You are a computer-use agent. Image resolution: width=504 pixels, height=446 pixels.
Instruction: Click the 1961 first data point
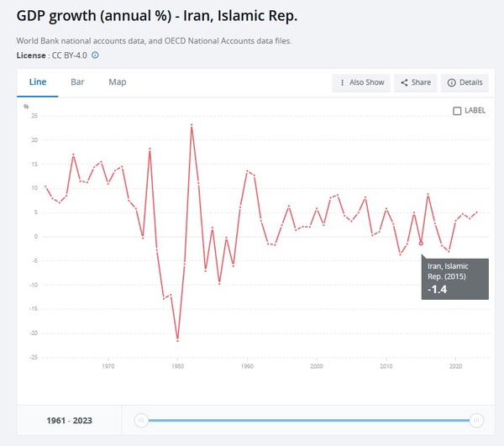[45, 186]
